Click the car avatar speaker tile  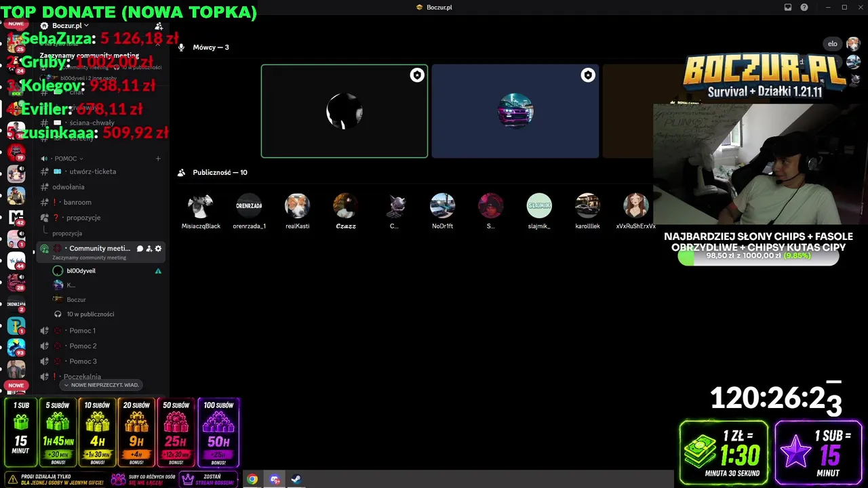[515, 111]
